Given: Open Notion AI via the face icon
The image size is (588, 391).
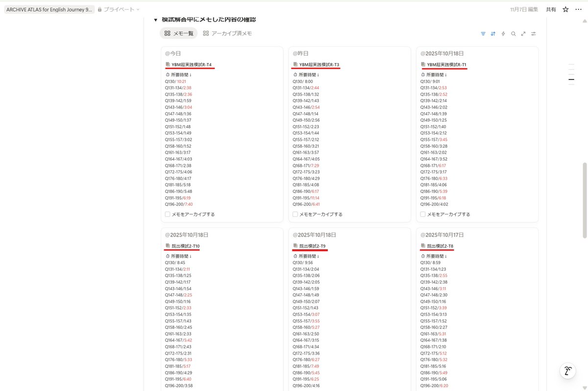Looking at the screenshot, I should click(x=567, y=371).
